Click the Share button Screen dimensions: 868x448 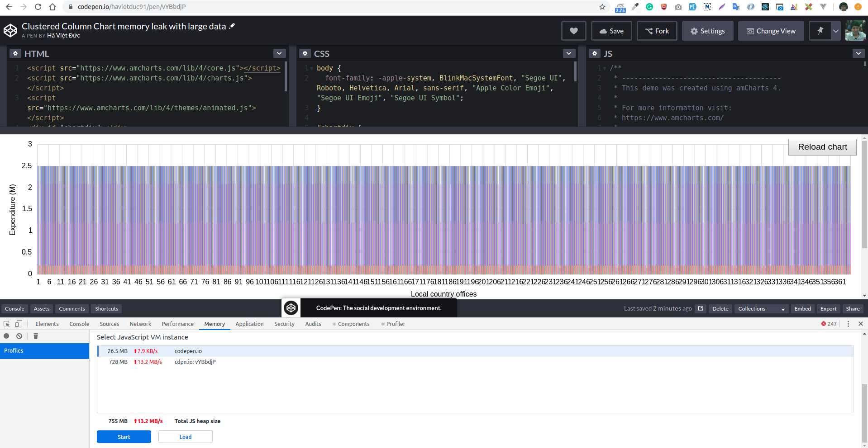click(x=853, y=309)
